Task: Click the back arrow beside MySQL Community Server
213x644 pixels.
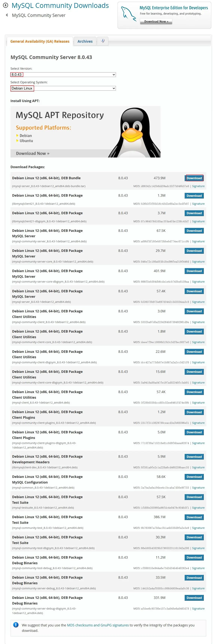Action: pyautogui.click(x=7, y=15)
